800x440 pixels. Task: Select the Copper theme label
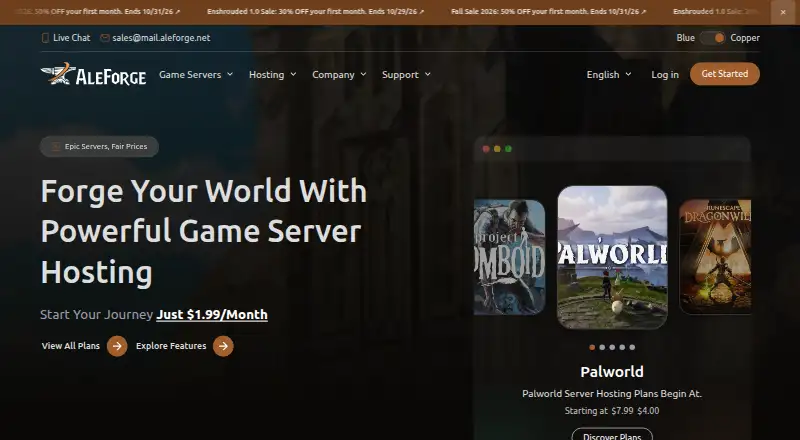[x=744, y=38]
